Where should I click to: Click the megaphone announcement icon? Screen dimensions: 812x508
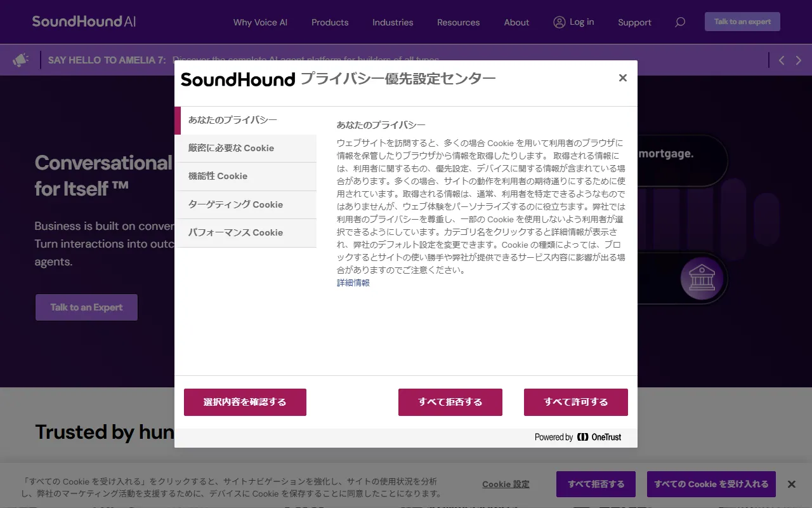click(x=21, y=59)
